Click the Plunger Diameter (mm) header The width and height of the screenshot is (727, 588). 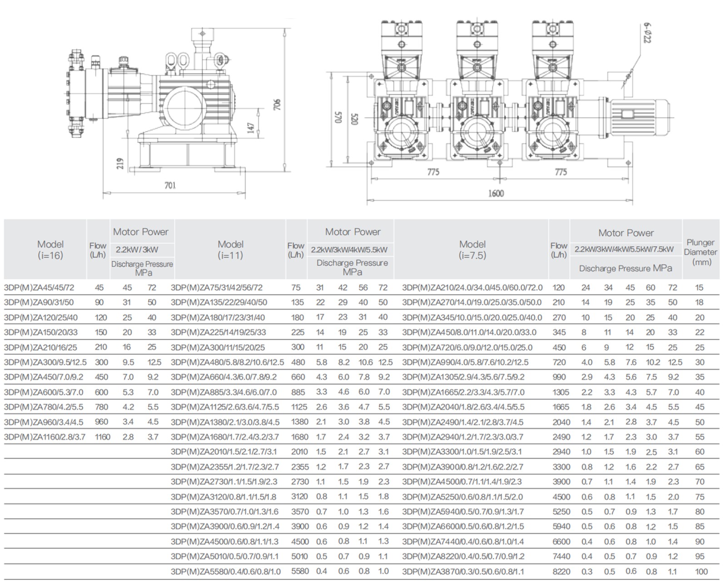pos(700,252)
